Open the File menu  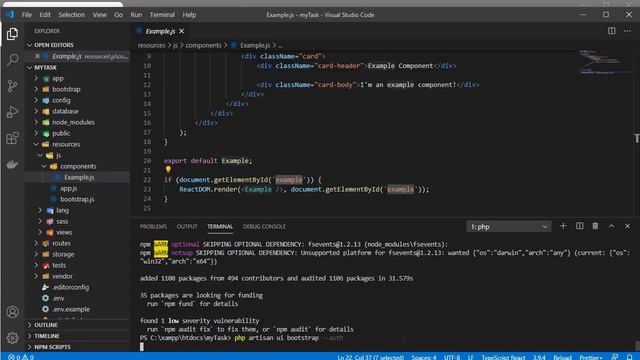pos(27,15)
